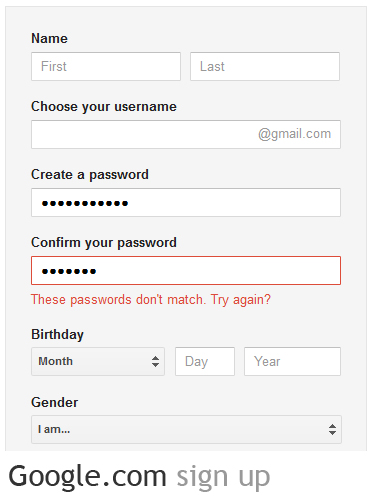Click the Google.com sign up caption
This screenshot has height=500, width=374.
pyautogui.click(x=139, y=477)
